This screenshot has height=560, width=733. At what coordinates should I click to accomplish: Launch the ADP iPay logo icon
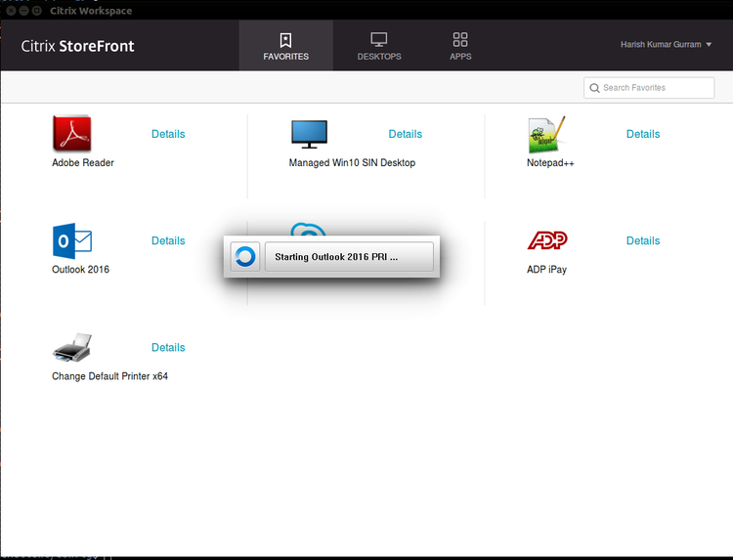(x=547, y=240)
